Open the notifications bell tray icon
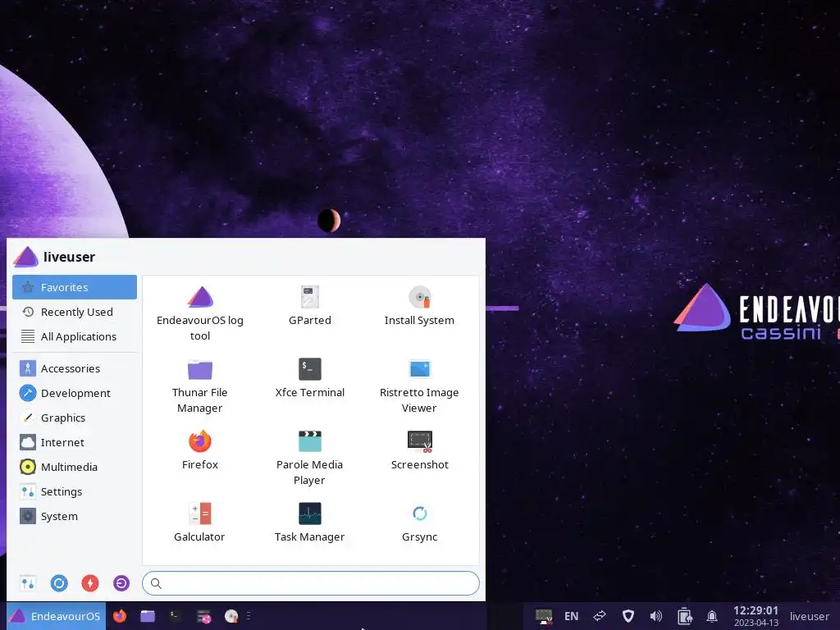The width and height of the screenshot is (840, 630). point(712,616)
